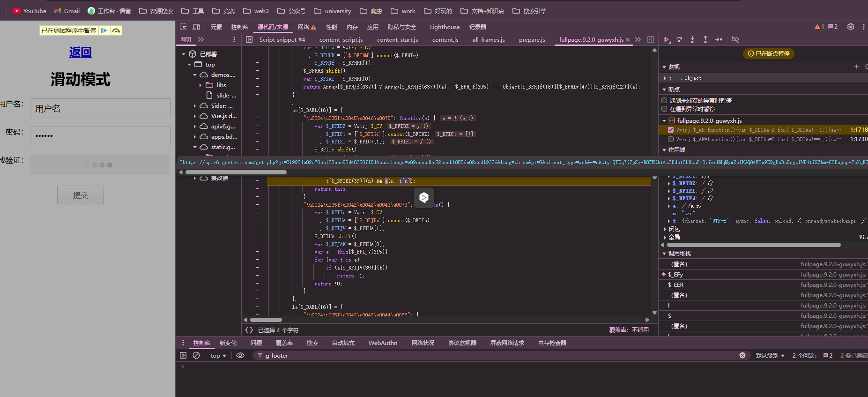868x397 pixels.
Task: Expand the watched t: Object entry
Action: point(665,78)
